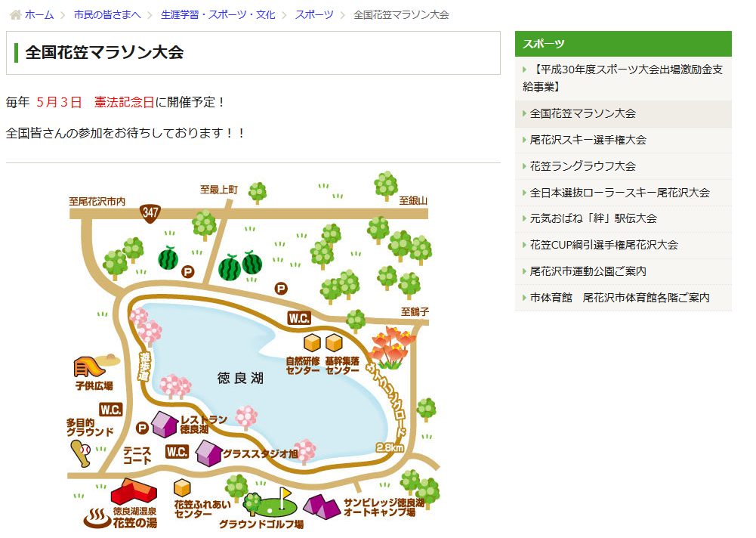
Task: Click the parking P icon above the lake W.C.
Action: tap(281, 289)
